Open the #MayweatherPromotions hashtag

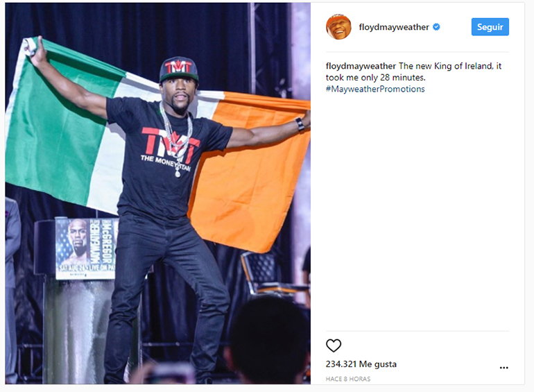[375, 90]
